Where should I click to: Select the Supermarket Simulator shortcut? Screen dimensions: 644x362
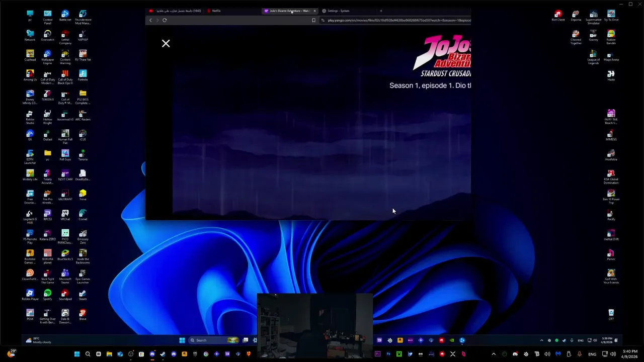593,17
